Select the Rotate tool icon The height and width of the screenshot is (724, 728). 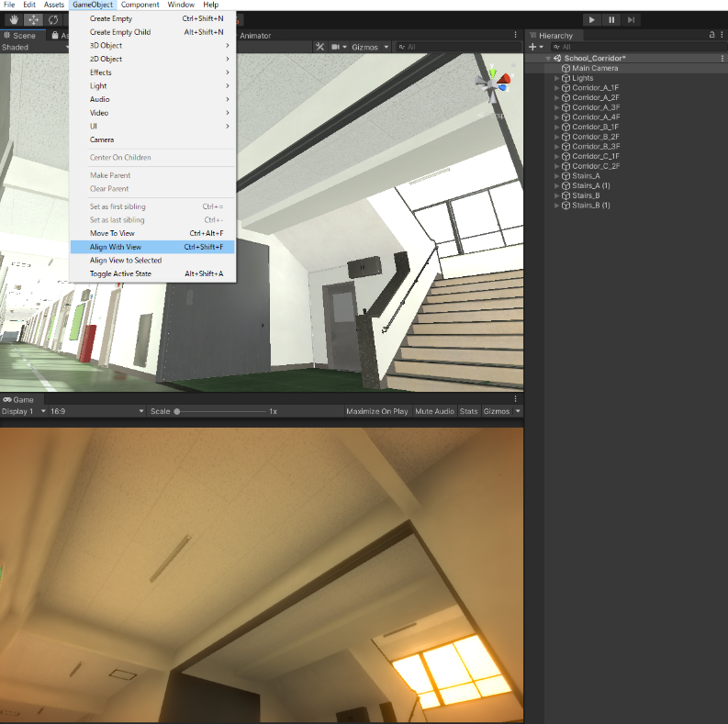[x=53, y=19]
